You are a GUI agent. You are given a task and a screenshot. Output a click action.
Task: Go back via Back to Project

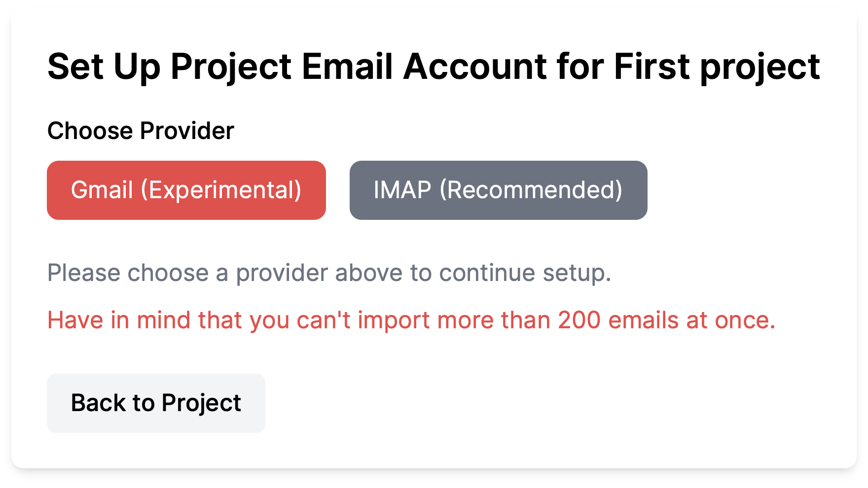click(x=156, y=403)
